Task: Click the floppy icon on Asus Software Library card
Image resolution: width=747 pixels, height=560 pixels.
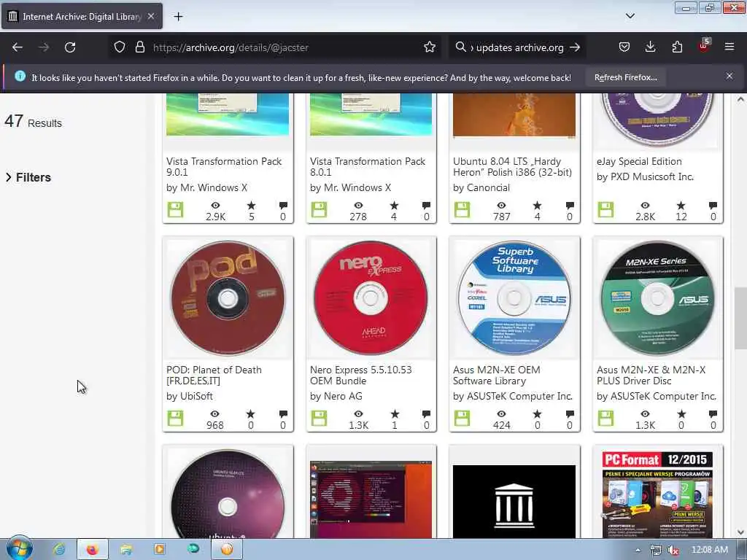Action: (462, 419)
